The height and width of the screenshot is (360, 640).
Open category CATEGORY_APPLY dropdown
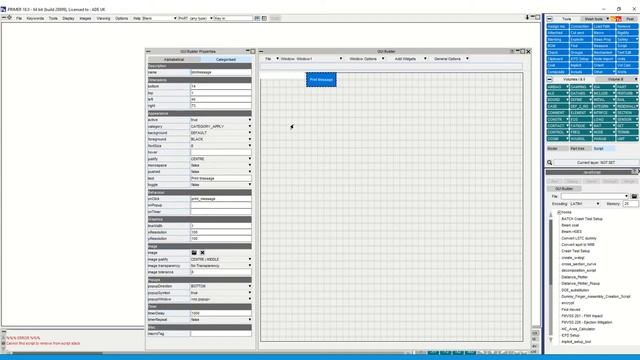[221, 127]
